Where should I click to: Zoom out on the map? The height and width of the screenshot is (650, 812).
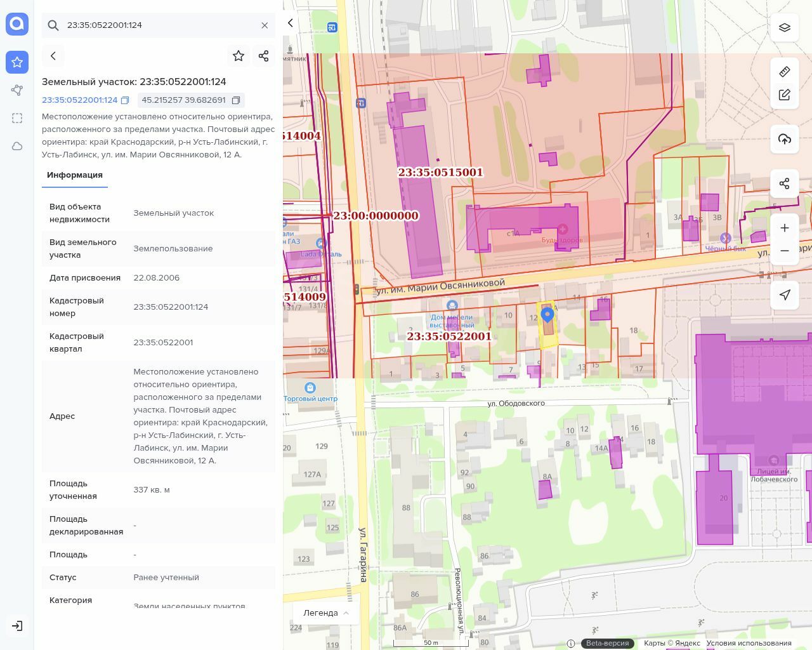[x=784, y=251]
